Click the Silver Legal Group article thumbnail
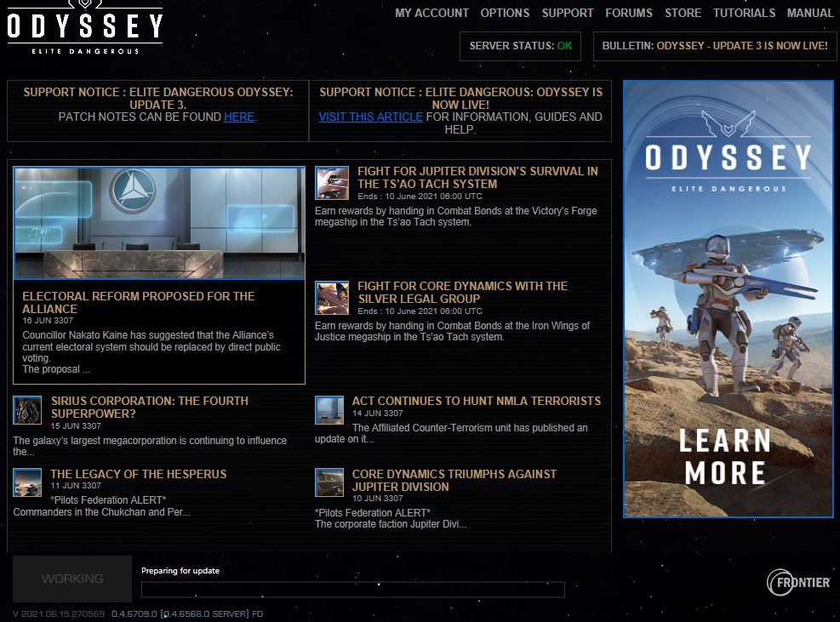Image resolution: width=840 pixels, height=622 pixels. 332,298
